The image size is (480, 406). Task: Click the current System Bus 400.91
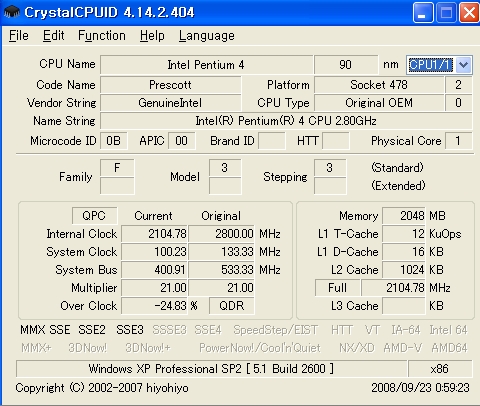(x=155, y=270)
